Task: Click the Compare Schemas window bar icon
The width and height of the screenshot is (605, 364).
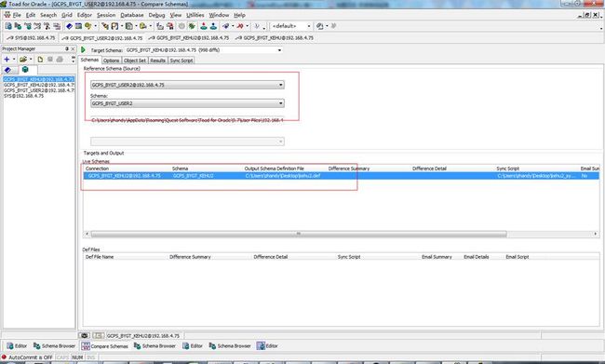Action: click(86, 346)
